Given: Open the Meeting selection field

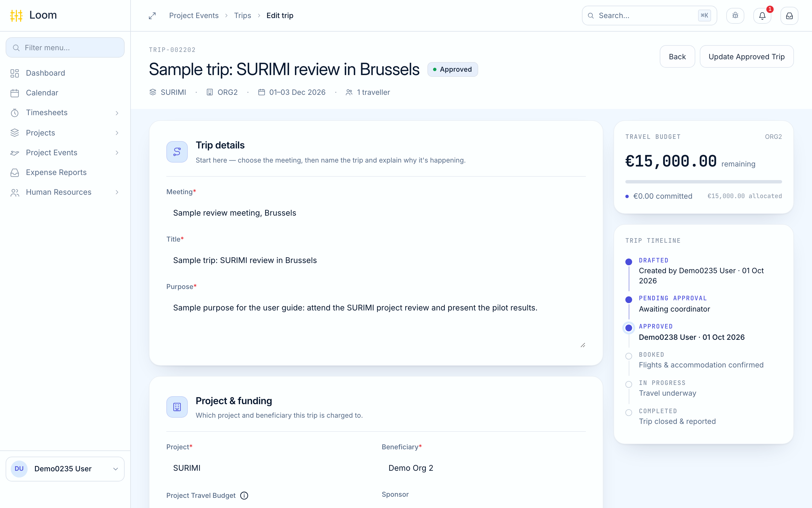Looking at the screenshot, I should point(376,213).
